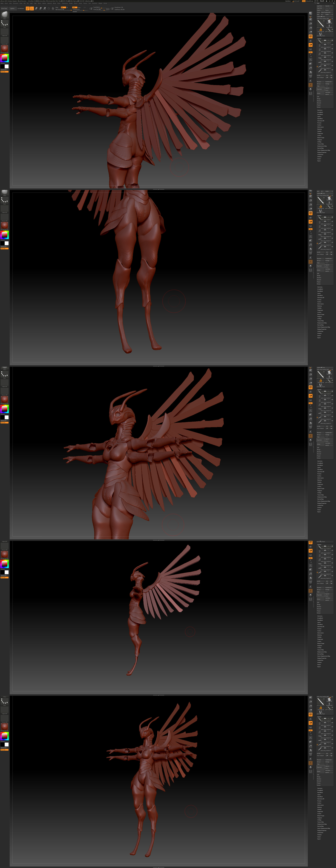The height and width of the screenshot is (868, 336).
Task: Render with the BPR icon
Action: (310, 13)
